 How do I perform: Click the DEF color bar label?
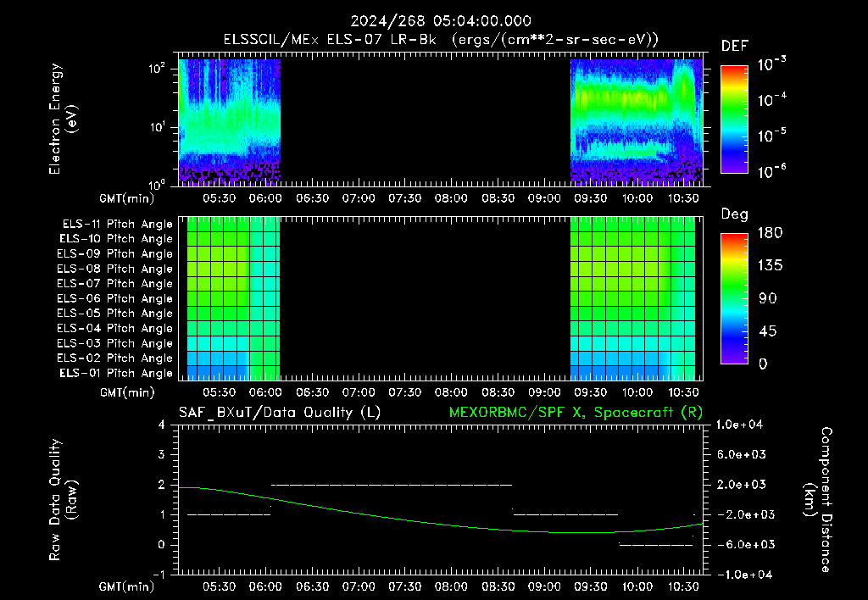click(x=735, y=47)
